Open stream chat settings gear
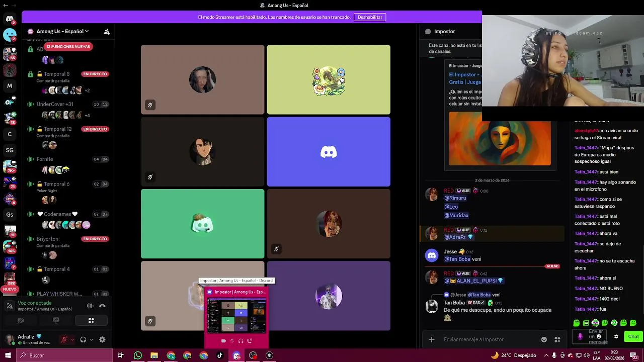The image size is (644, 362). tap(616, 336)
